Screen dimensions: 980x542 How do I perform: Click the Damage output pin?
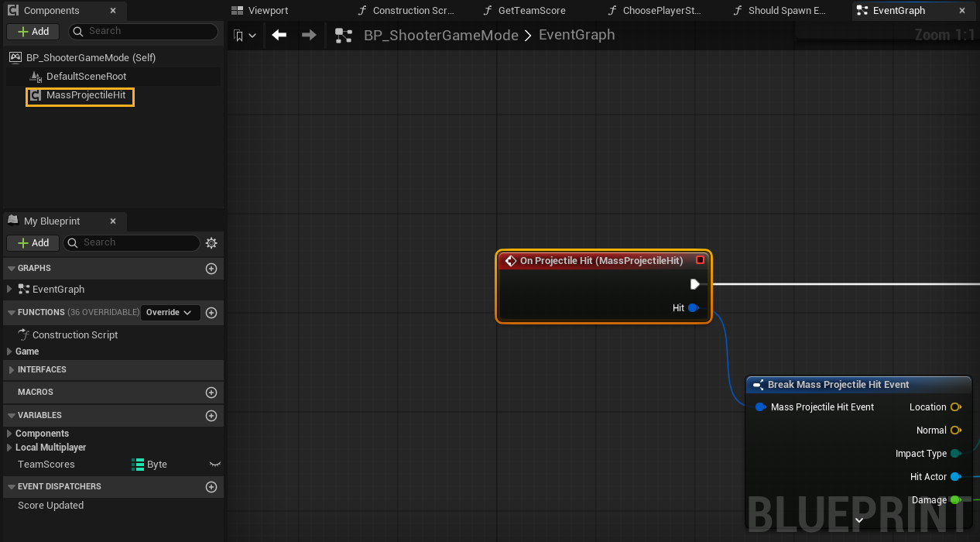[956, 500]
